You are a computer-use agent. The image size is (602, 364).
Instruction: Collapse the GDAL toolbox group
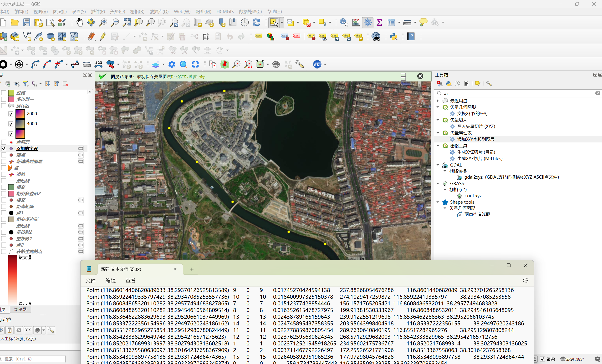tap(438, 165)
